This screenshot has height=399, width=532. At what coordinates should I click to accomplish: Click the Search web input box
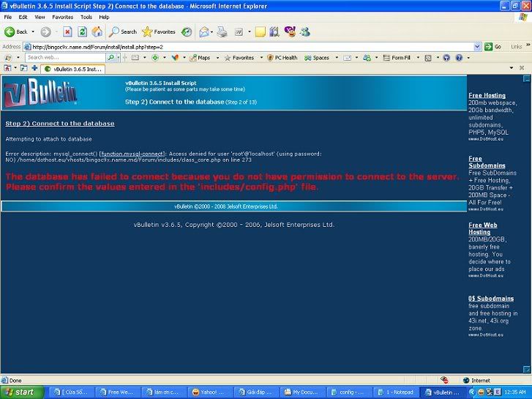[x=65, y=58]
